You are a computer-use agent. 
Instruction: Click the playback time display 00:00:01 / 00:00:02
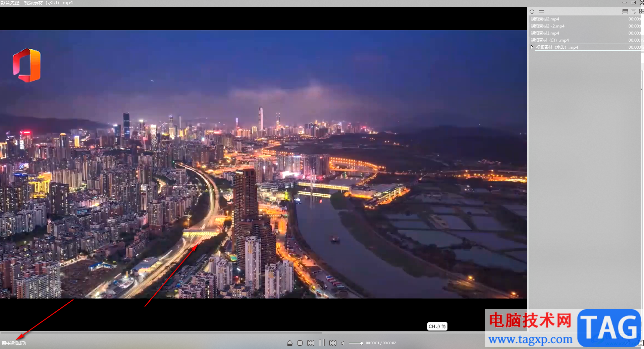381,343
